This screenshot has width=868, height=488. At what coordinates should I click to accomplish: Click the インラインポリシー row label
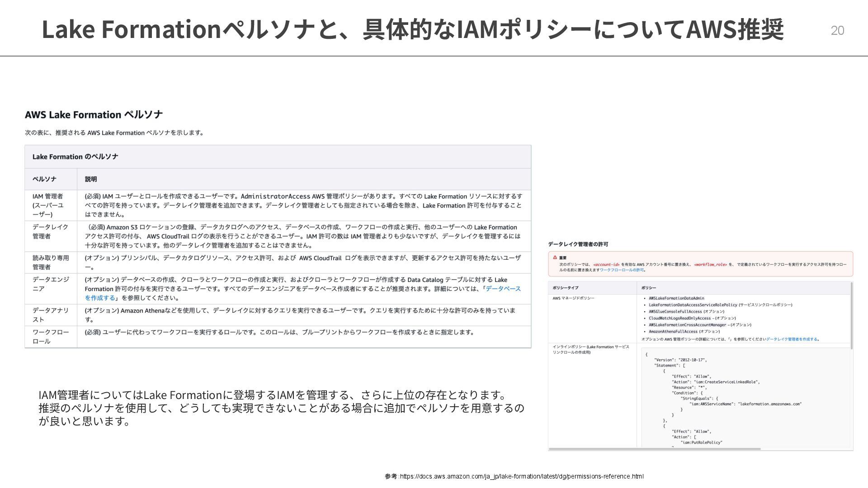(x=590, y=350)
